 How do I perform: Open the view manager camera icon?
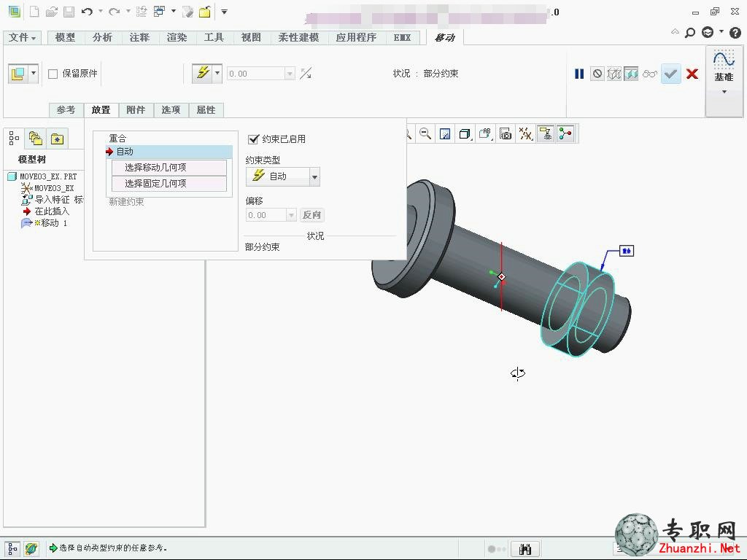[506, 134]
